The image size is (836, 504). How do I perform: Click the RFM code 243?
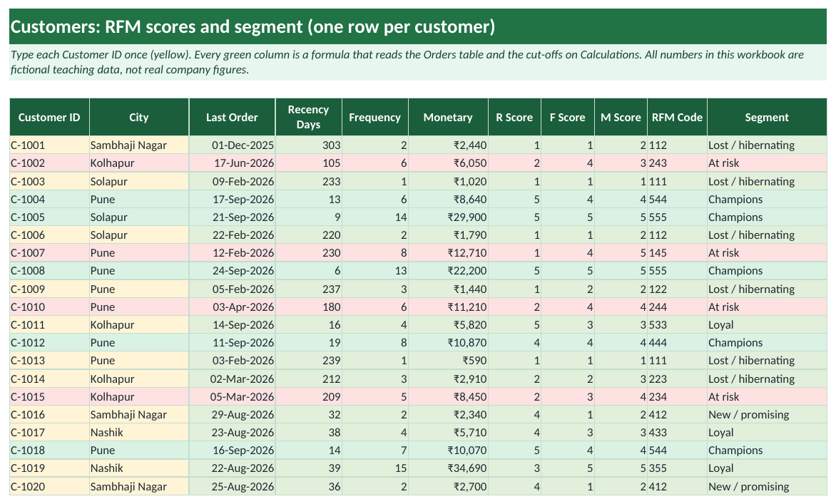click(677, 163)
